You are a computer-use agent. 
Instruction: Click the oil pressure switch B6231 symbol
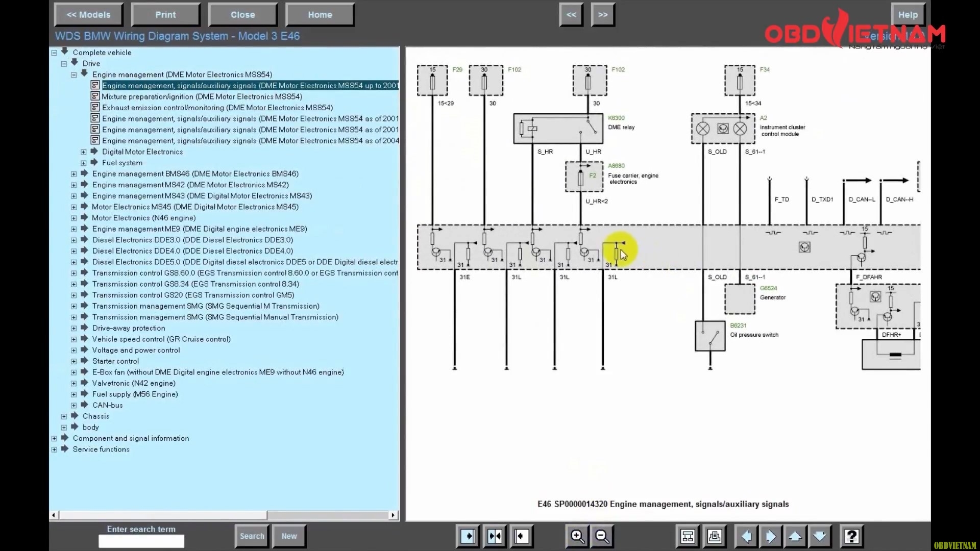pyautogui.click(x=710, y=336)
